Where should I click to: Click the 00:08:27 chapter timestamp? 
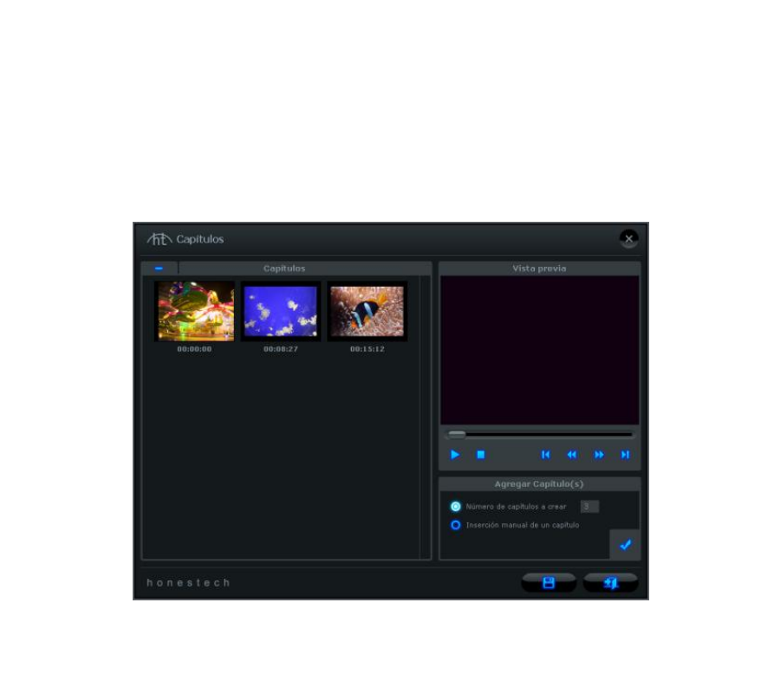[x=280, y=349]
